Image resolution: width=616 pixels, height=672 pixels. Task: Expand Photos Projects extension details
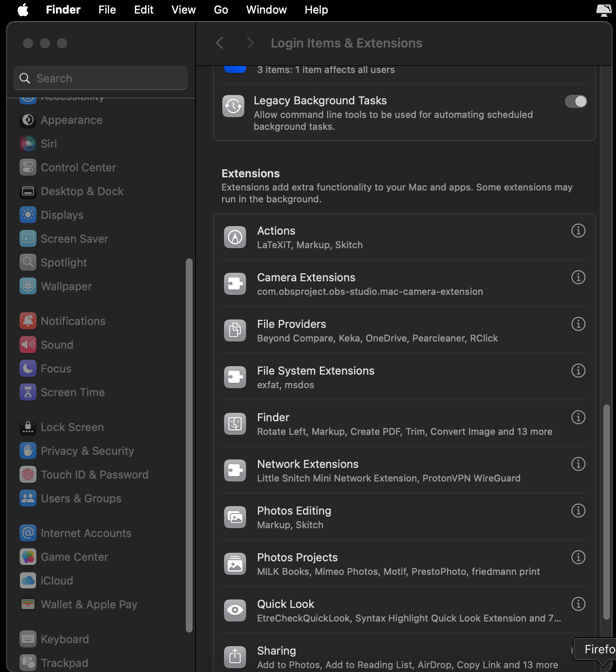[x=578, y=557]
